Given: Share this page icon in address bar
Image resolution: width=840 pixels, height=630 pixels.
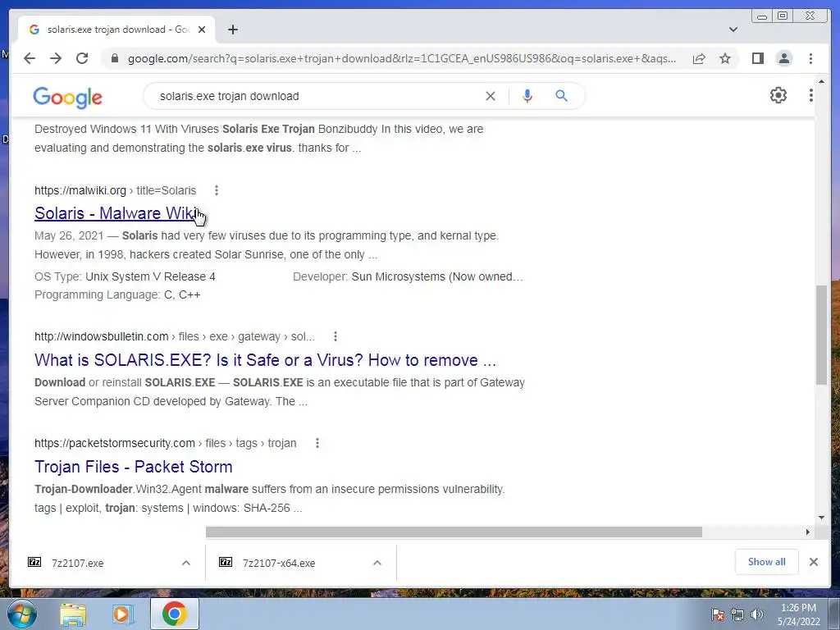Looking at the screenshot, I should pyautogui.click(x=699, y=58).
